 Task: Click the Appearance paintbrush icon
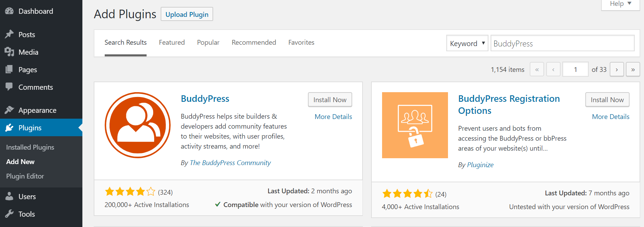point(9,110)
